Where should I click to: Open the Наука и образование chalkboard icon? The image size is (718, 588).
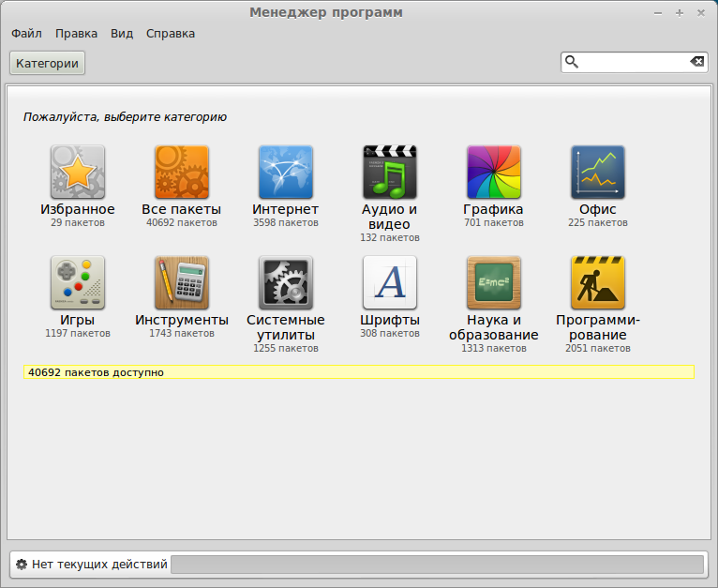pyautogui.click(x=494, y=283)
